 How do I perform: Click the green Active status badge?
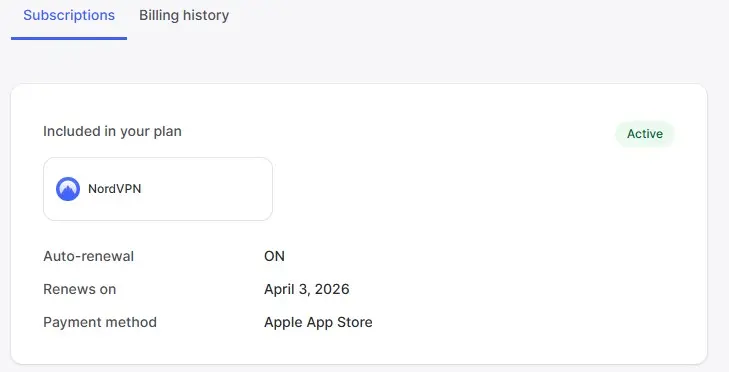pos(645,134)
